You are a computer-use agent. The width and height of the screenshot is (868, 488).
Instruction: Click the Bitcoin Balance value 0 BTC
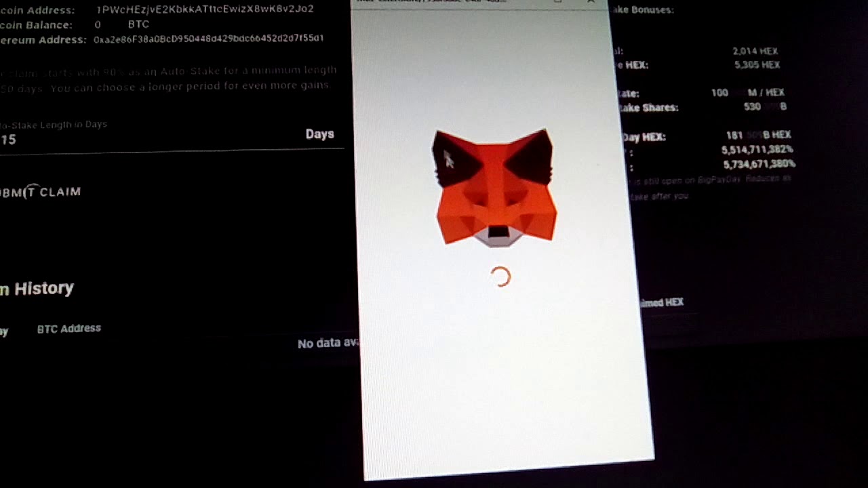click(122, 24)
